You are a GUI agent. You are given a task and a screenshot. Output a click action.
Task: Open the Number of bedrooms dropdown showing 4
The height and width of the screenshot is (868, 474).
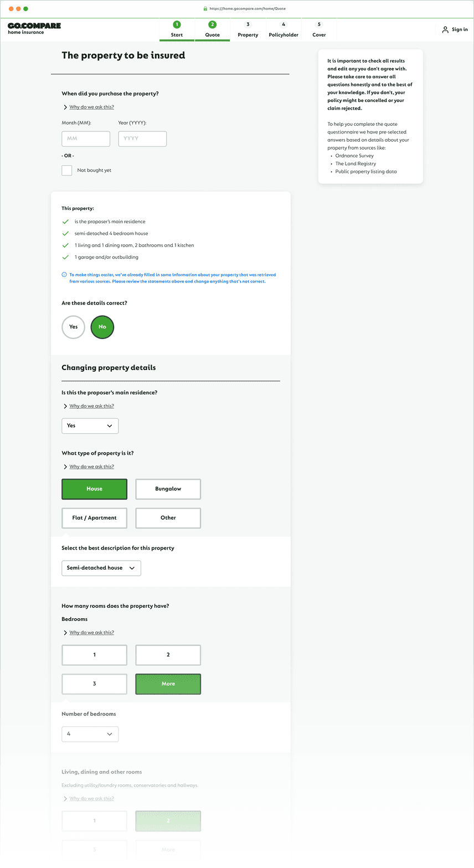click(90, 734)
